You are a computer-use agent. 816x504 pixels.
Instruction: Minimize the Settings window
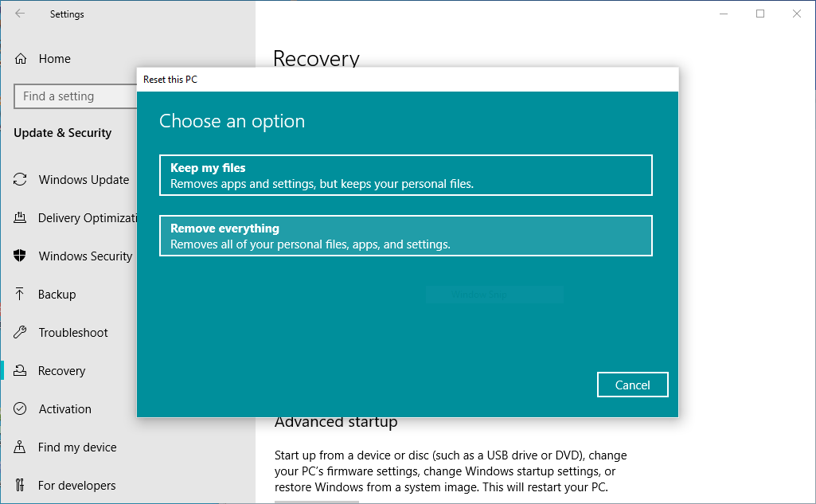pos(723,14)
